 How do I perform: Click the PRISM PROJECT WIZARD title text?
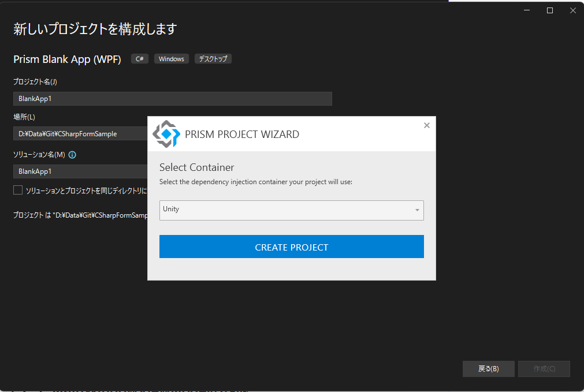click(x=242, y=135)
